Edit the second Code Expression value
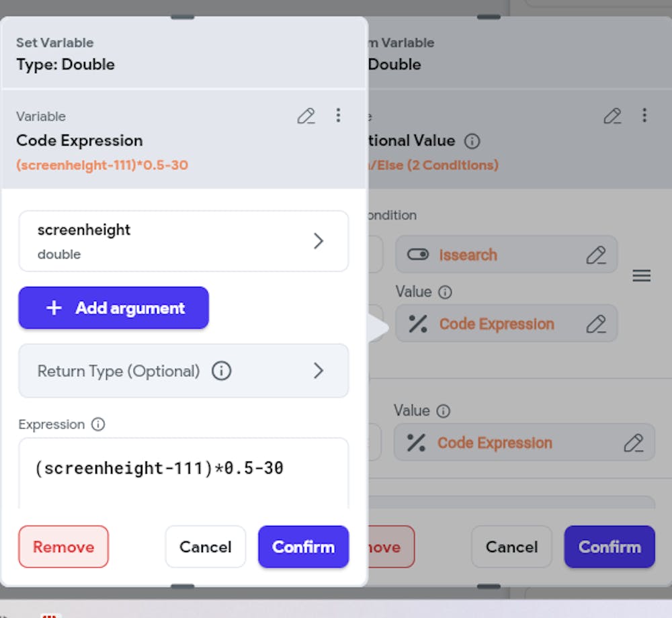The height and width of the screenshot is (618, 672). 633,443
